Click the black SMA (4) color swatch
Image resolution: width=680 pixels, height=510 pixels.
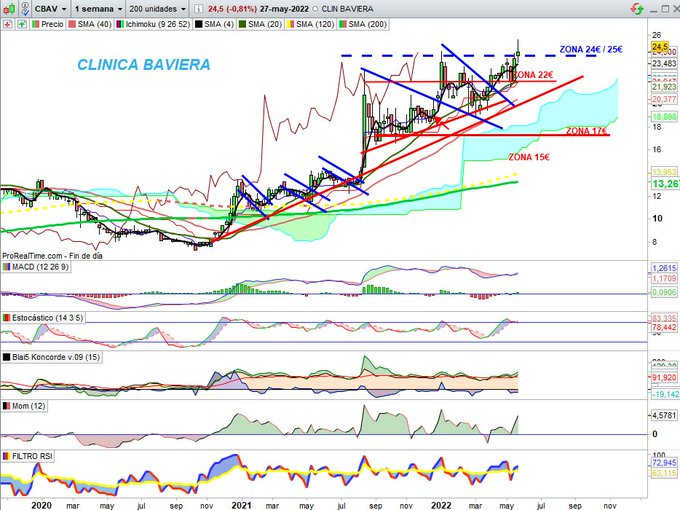pos(199,24)
